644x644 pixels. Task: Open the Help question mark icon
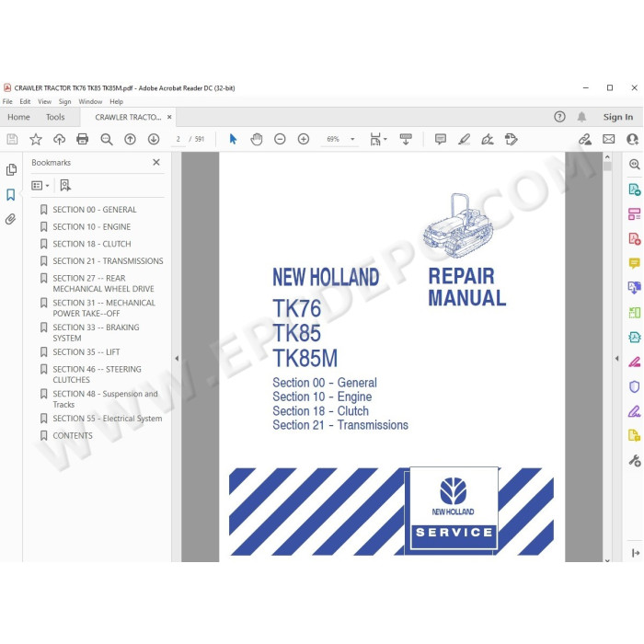(559, 117)
